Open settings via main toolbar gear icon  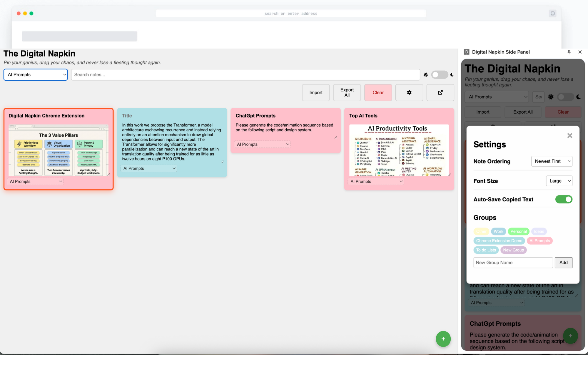pyautogui.click(x=409, y=92)
